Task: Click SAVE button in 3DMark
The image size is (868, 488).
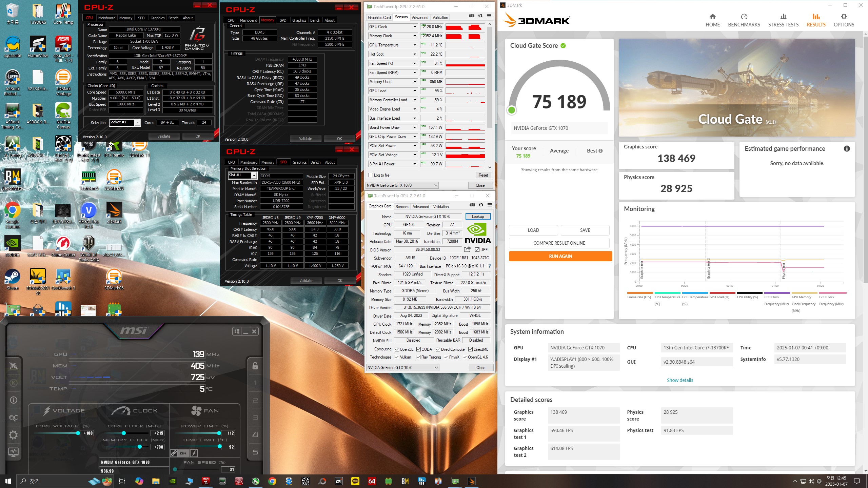Action: (585, 230)
